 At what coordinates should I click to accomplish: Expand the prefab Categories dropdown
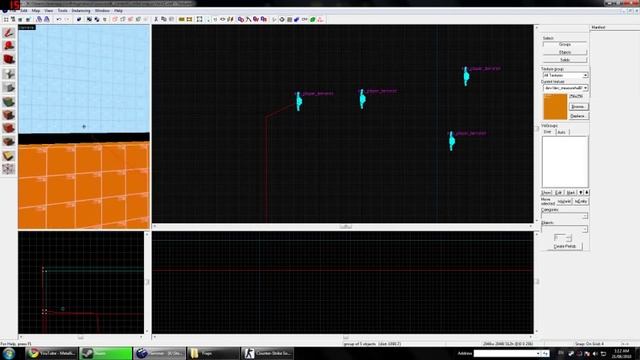point(585,216)
